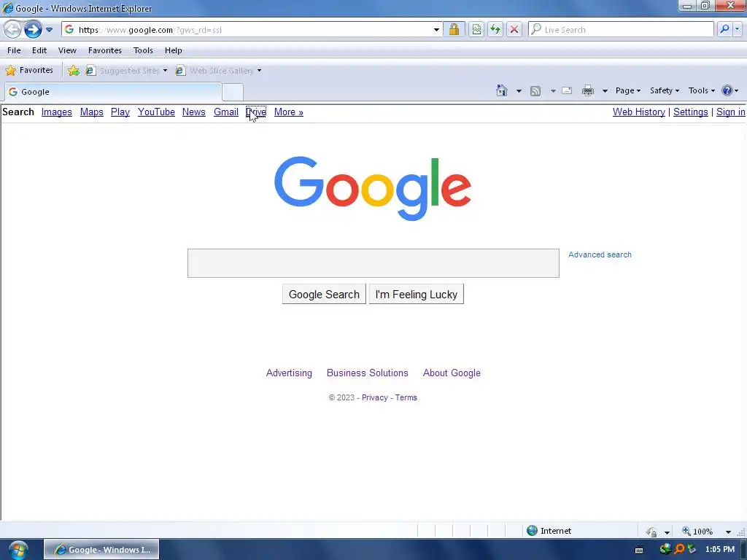Click the Web History link

(639, 112)
